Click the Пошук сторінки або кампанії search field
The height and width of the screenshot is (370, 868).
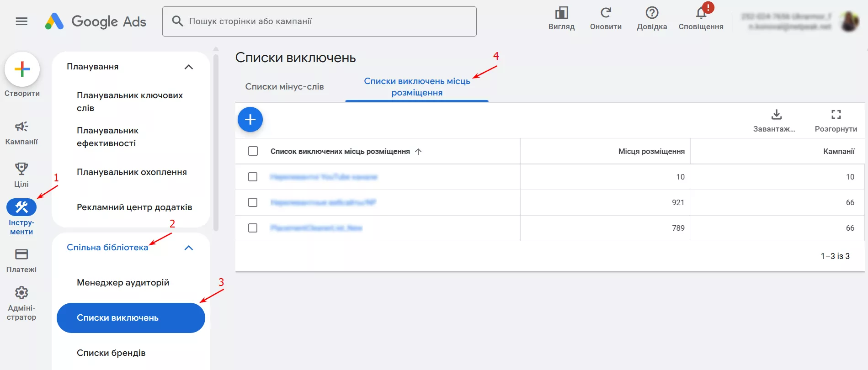(x=319, y=21)
